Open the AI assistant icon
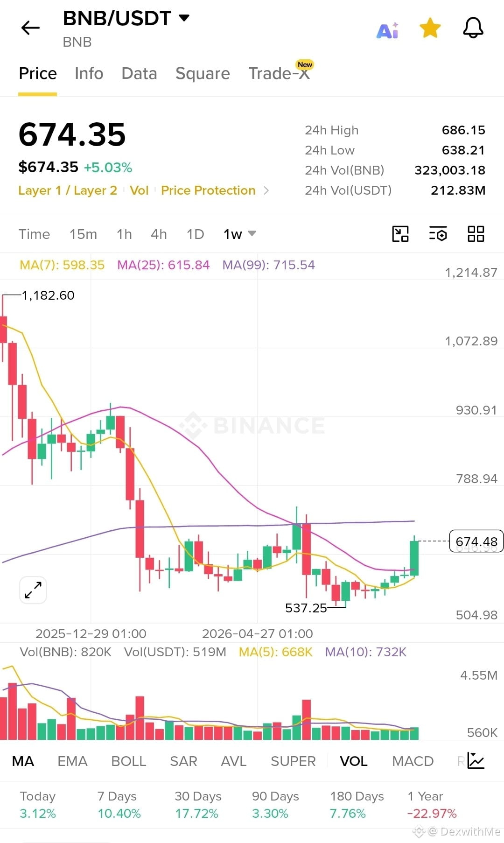This screenshot has width=504, height=843. point(387,30)
